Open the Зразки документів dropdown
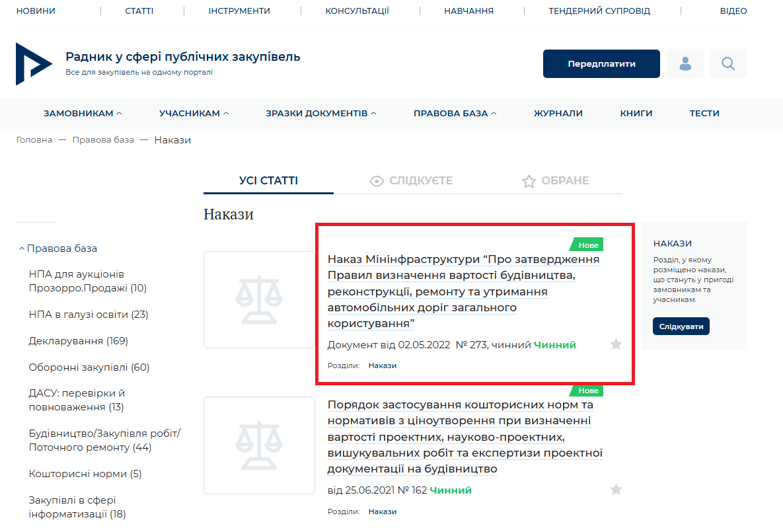Viewport: 783px width, 532px height. (x=321, y=113)
